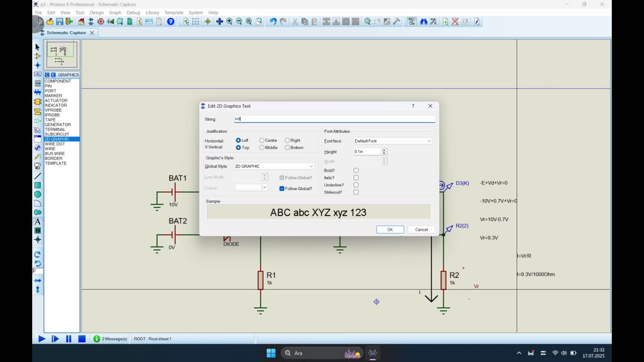Choose Bottom vertical justification
Image resolution: width=644 pixels, height=362 pixels.
[287, 148]
